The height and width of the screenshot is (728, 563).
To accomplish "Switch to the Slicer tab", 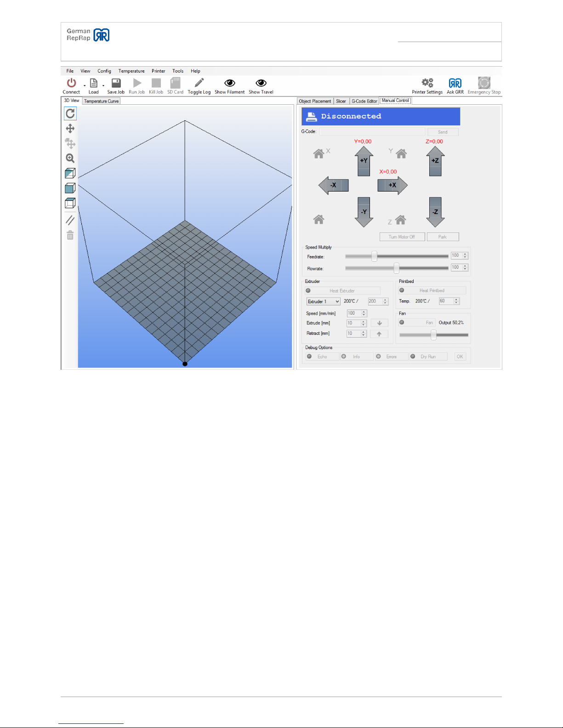I will click(341, 101).
